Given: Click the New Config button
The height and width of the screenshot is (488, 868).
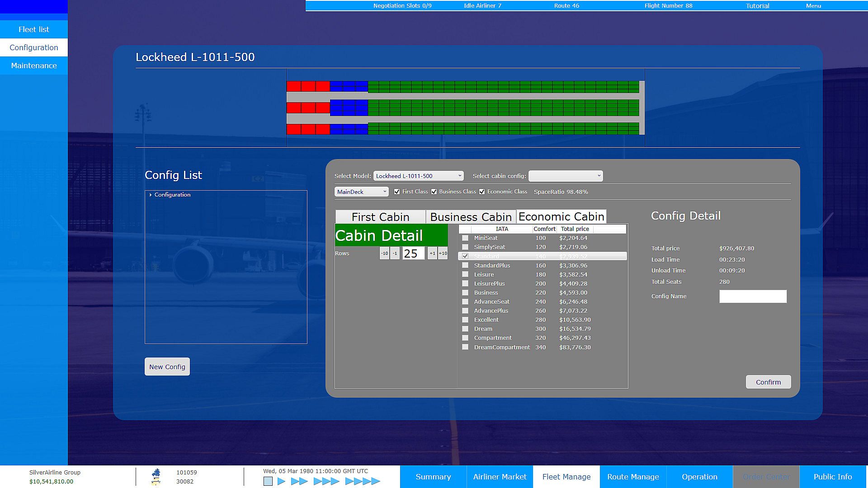Looking at the screenshot, I should tap(167, 367).
